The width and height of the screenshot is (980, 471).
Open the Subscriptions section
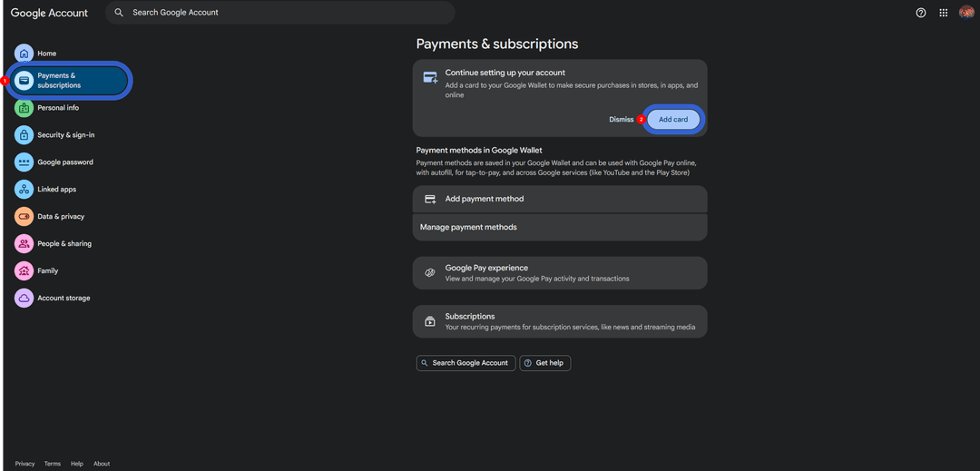click(x=560, y=321)
